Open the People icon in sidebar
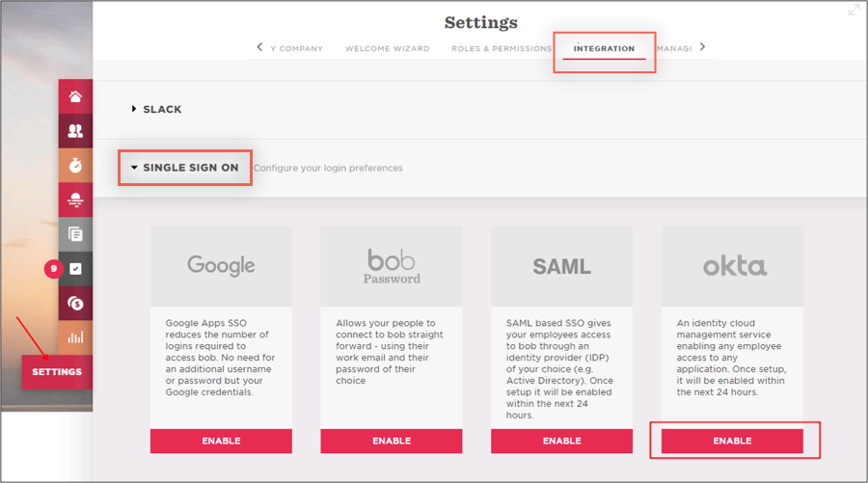Image resolution: width=868 pixels, height=483 pixels. coord(75,131)
